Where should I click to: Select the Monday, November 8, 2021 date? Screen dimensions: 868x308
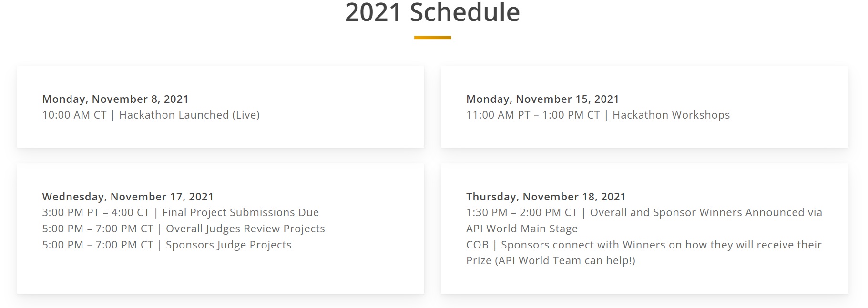pyautogui.click(x=115, y=99)
